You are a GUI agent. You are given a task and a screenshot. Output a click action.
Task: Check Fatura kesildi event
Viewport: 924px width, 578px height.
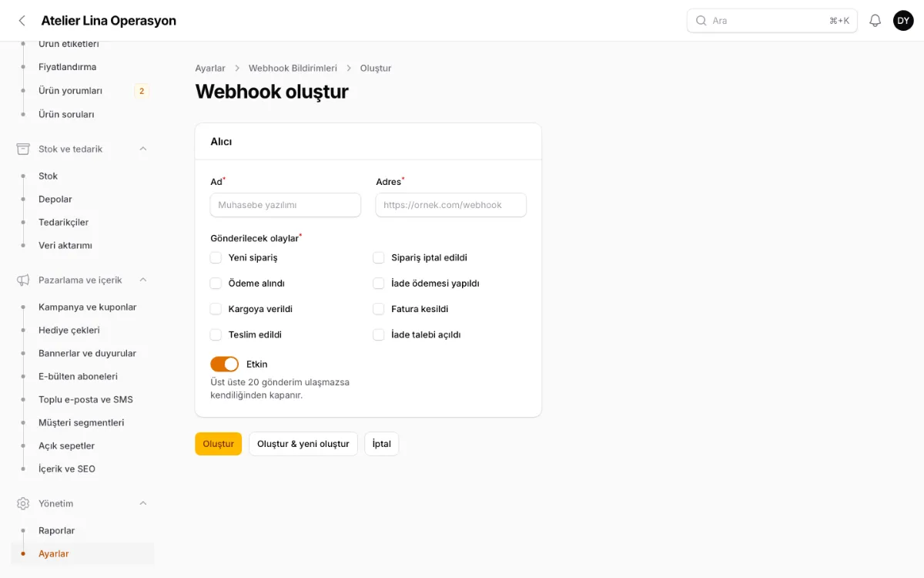pyautogui.click(x=379, y=309)
